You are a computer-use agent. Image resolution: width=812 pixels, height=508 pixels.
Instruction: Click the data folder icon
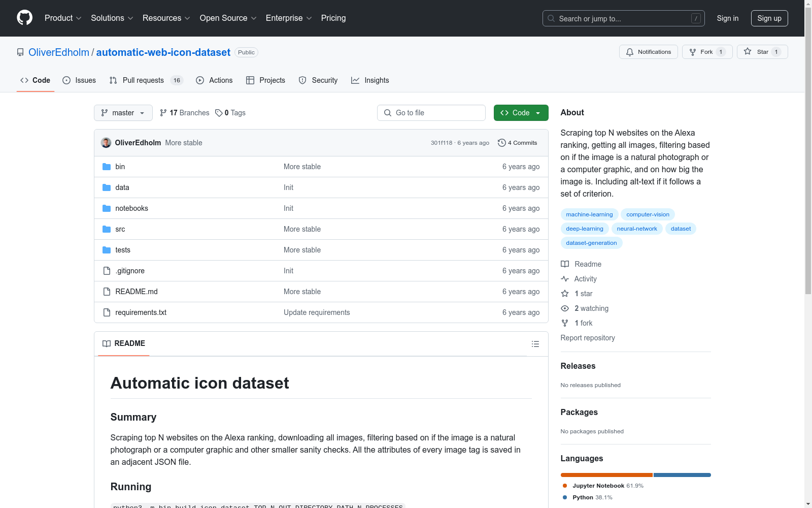(x=107, y=187)
